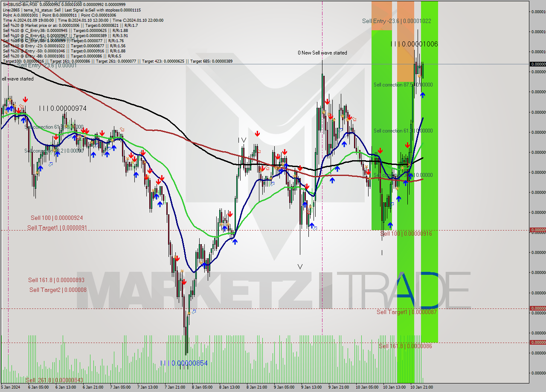Select '7 Jan 13:00' time axis label
The height and width of the screenshot is (392, 546).
coord(148,387)
